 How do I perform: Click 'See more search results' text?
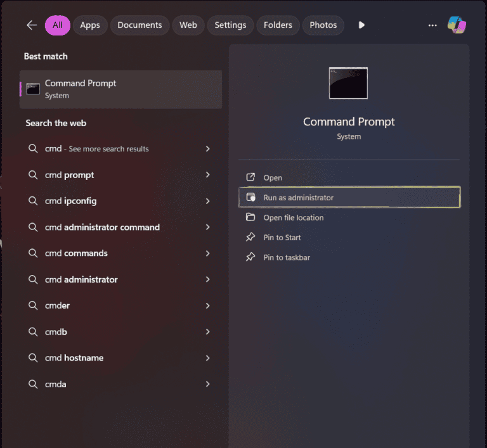tap(108, 149)
